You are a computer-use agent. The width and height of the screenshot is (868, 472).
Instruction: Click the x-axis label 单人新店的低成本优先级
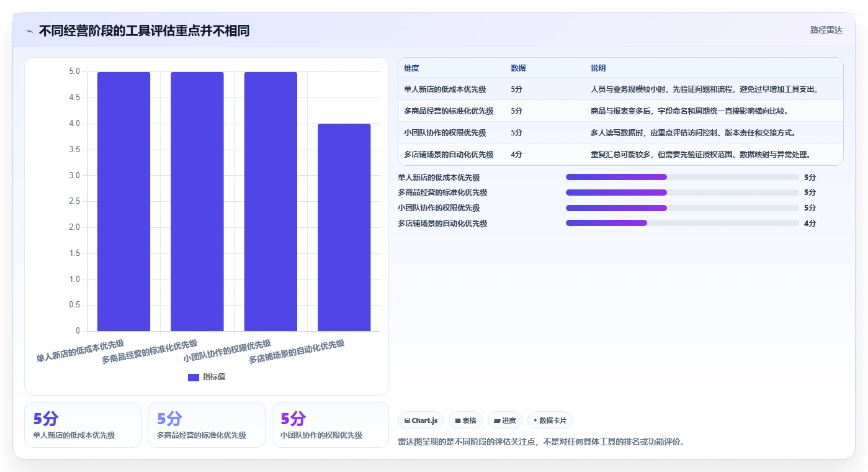pyautogui.click(x=80, y=351)
